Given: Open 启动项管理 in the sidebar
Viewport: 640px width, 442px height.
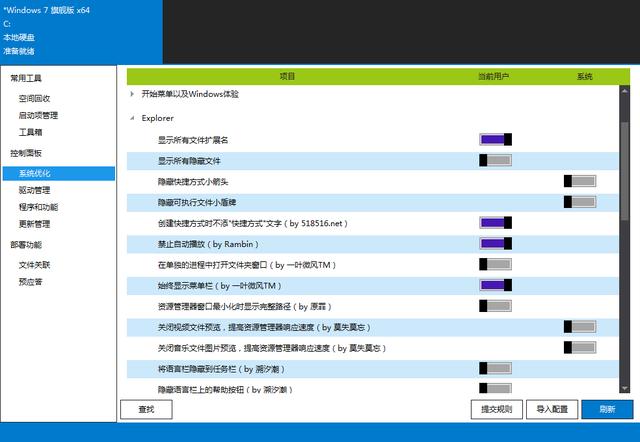Looking at the screenshot, I should [38, 115].
